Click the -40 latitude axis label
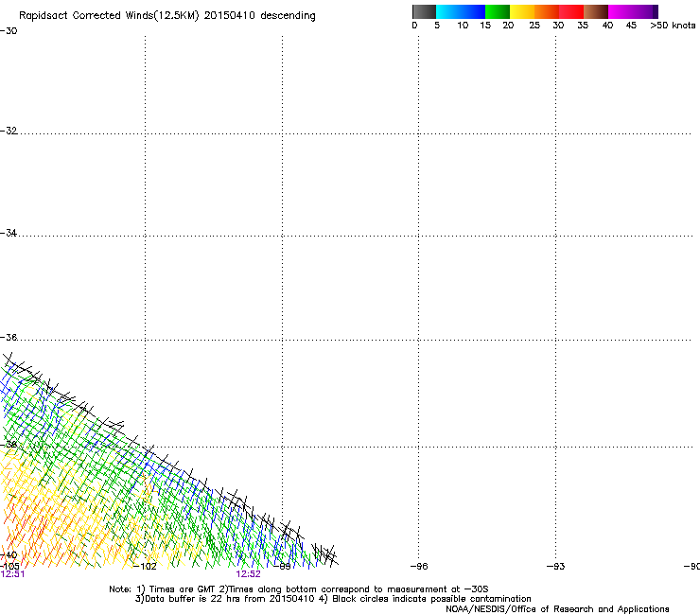Image resolution: width=700 pixels, height=615 pixels. 9,555
